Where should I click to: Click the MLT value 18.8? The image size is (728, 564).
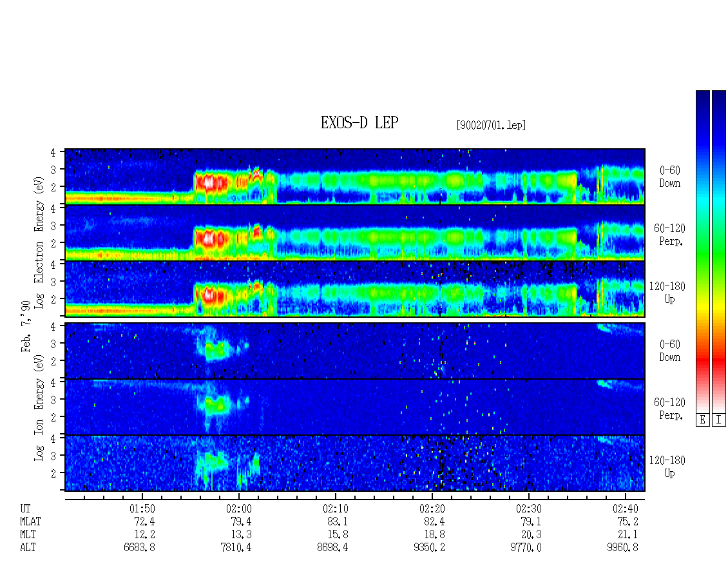pyautogui.click(x=434, y=535)
